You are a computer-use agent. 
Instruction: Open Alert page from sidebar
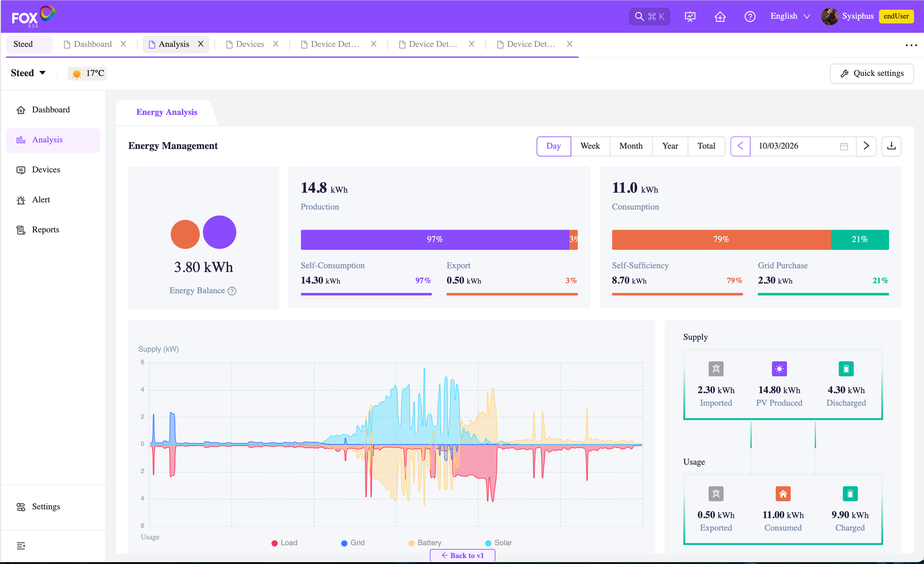coord(41,200)
